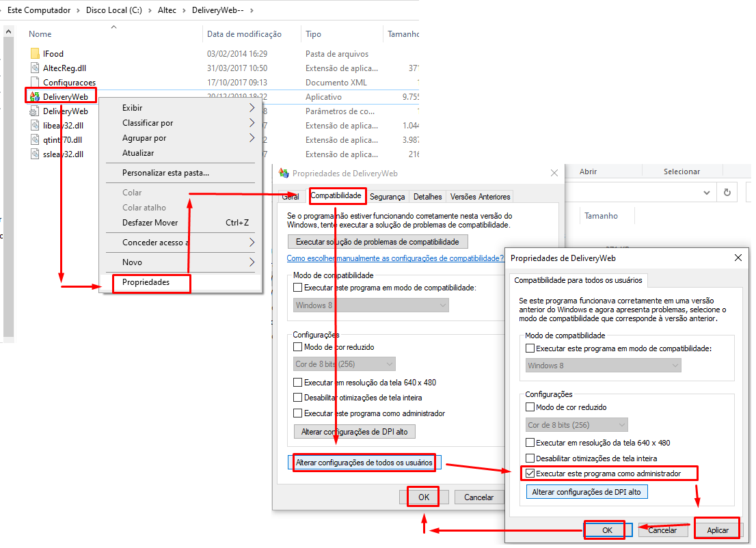Enable Modo de cor reduzido in back dialog
This screenshot has height=548, width=756.
298,347
